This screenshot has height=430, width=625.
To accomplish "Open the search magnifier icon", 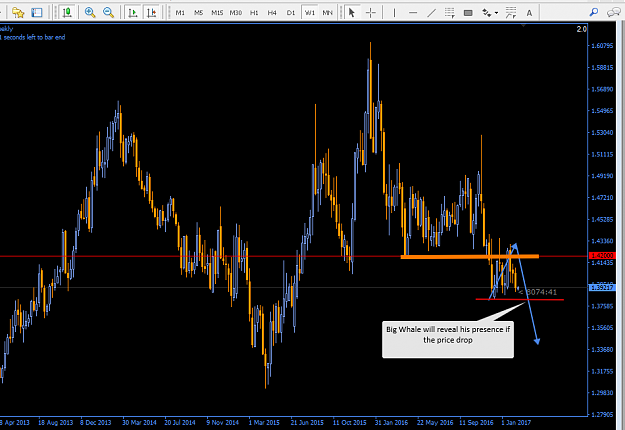I will click(x=594, y=13).
